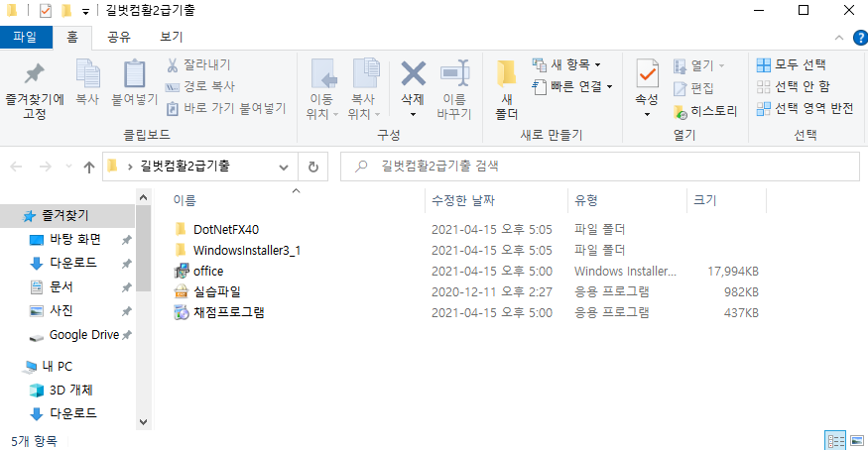The image size is (868, 450).
Task: Click the 삭제 (Delete) X icon
Action: [x=413, y=74]
